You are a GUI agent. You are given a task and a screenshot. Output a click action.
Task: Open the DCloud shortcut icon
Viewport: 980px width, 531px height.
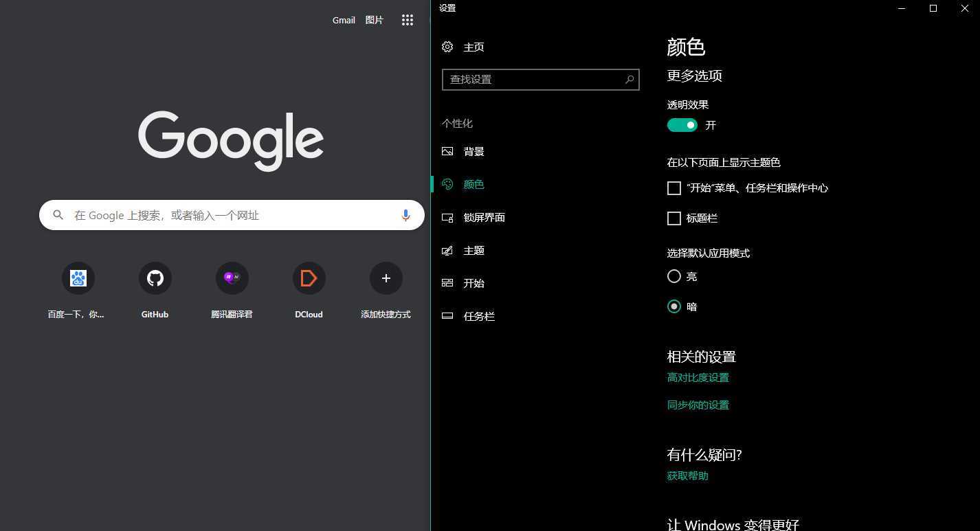[x=309, y=278]
